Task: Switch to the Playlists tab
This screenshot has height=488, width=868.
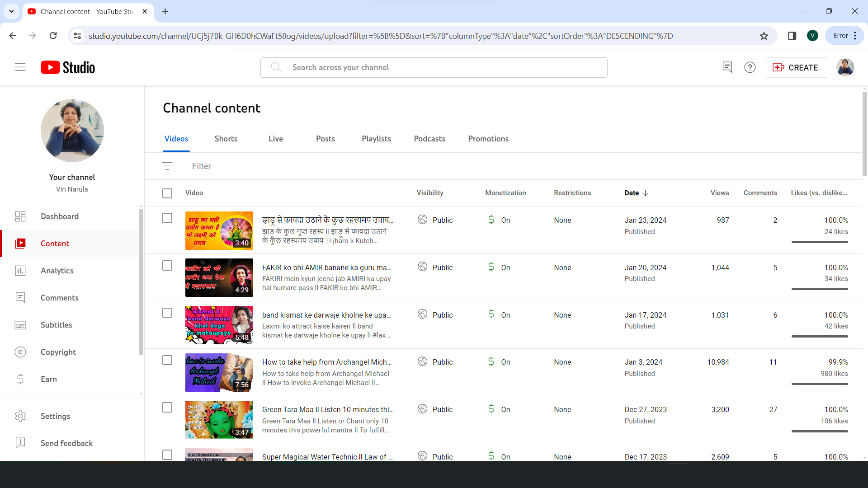Action: tap(376, 139)
